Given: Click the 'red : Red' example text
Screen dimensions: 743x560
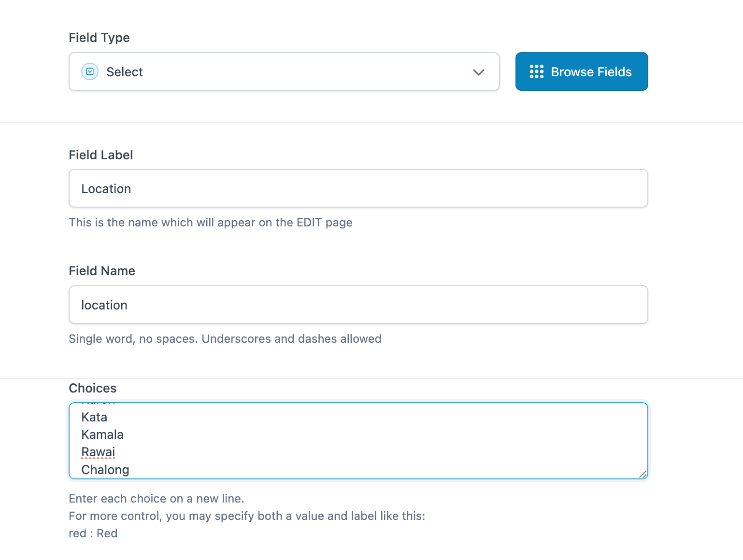Looking at the screenshot, I should point(93,533).
